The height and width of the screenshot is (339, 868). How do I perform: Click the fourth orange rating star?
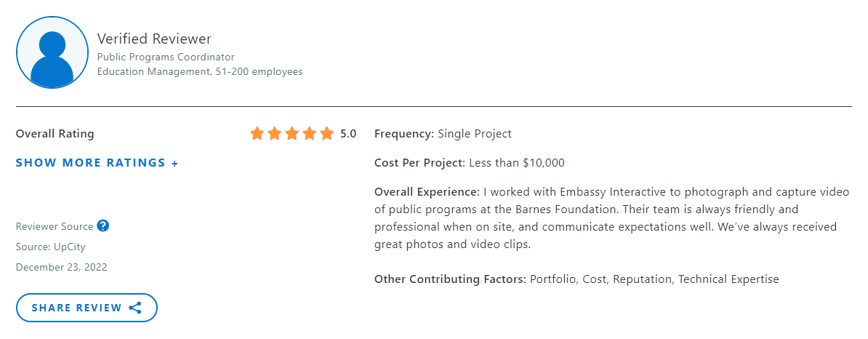(x=310, y=134)
